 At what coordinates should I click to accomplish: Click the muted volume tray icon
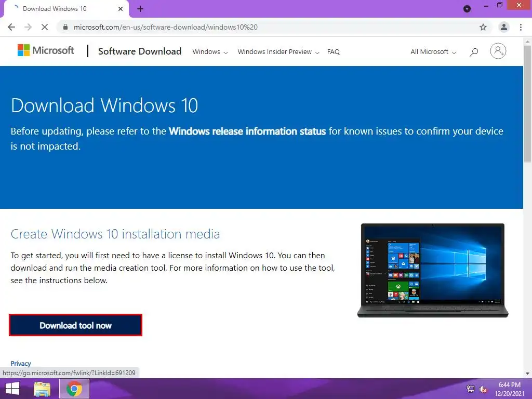(x=483, y=389)
